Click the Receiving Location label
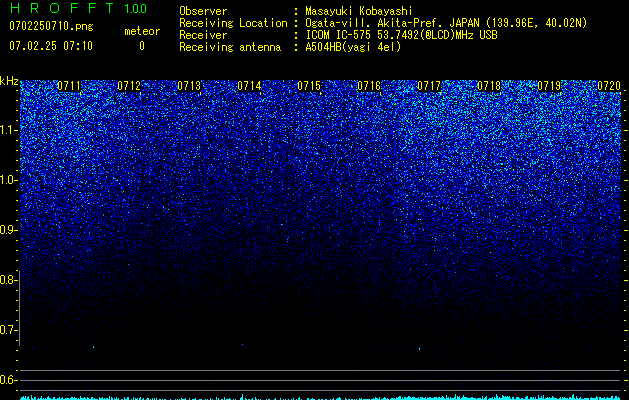 point(233,23)
